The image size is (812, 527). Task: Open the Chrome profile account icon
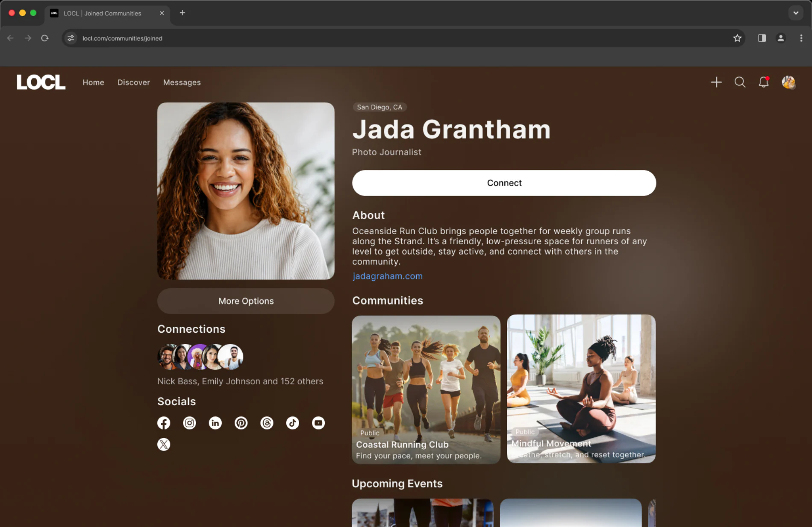[781, 38]
